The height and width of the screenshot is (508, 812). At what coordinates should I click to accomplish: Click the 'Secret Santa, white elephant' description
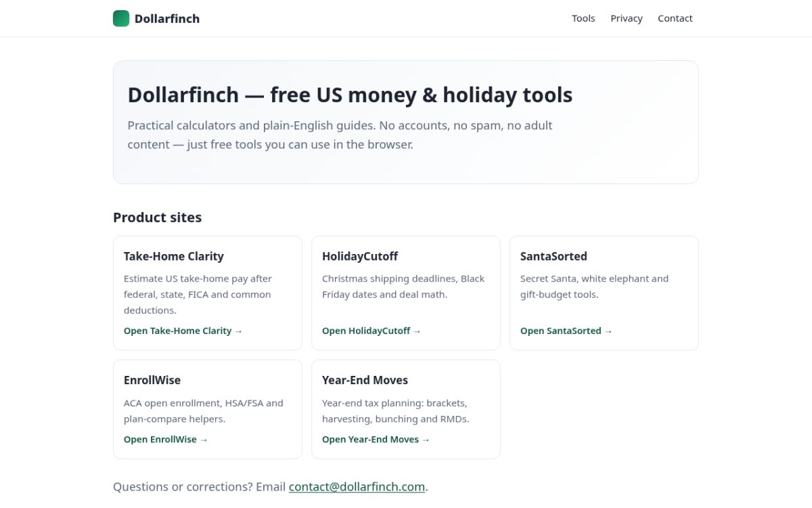click(x=594, y=287)
